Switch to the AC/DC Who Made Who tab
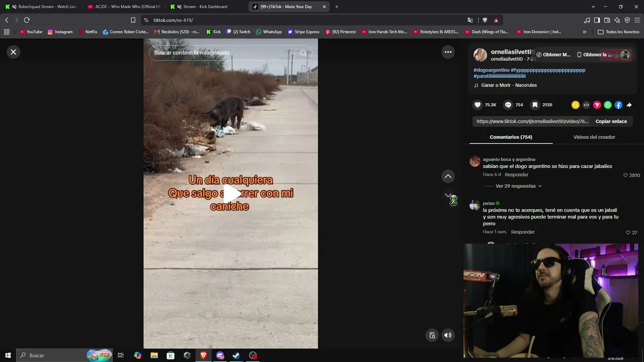This screenshot has height=362, width=644. pyautogui.click(x=123, y=7)
